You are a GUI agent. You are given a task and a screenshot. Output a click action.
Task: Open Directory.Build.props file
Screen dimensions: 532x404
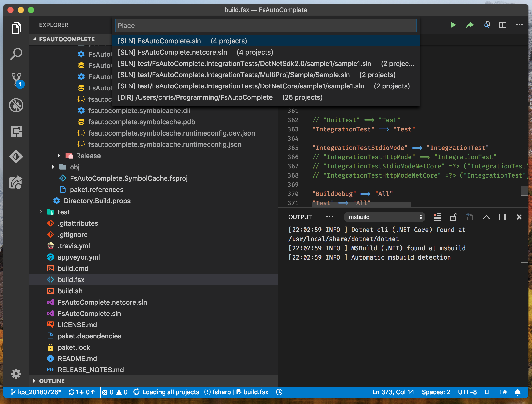coord(154,201)
